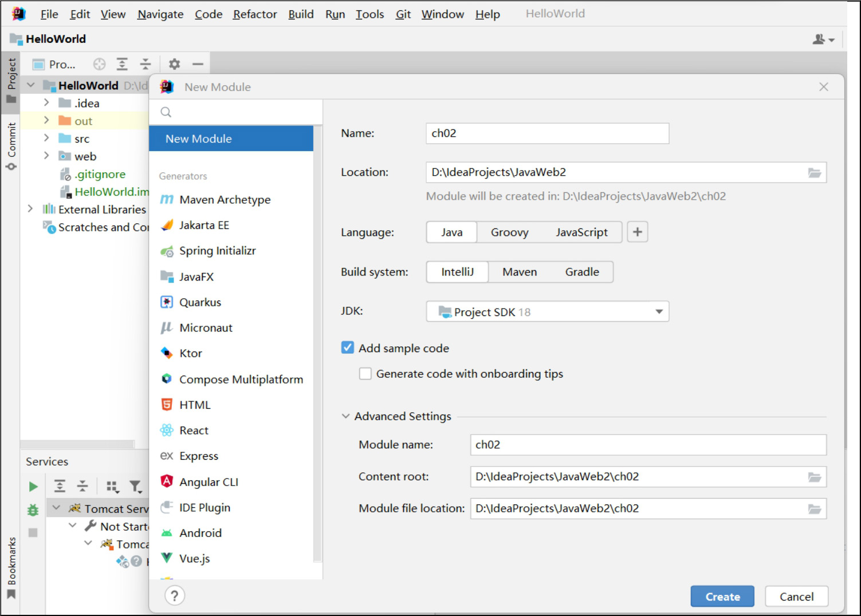This screenshot has height=616, width=861.
Task: Add another language with plus button
Action: (637, 232)
